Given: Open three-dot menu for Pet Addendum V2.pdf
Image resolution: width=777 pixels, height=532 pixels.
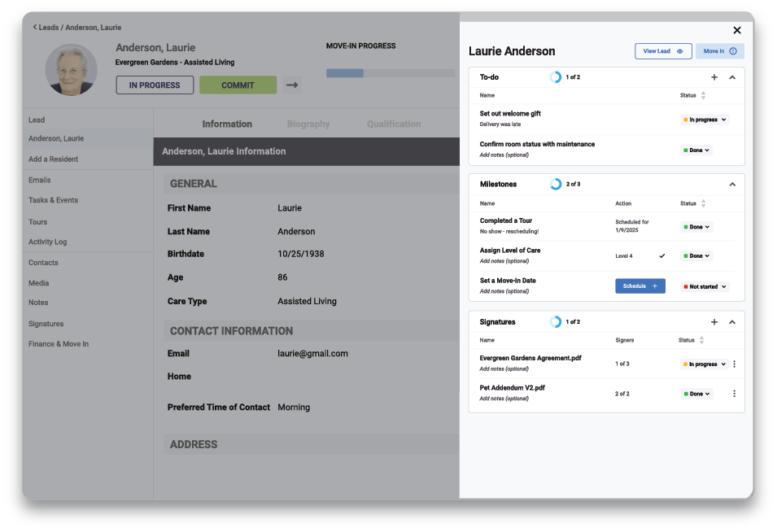Looking at the screenshot, I should (734, 394).
